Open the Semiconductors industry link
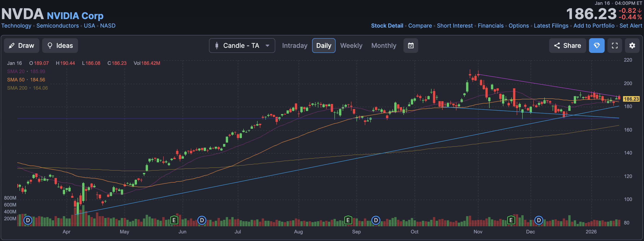The width and height of the screenshot is (644, 241). pos(58,26)
